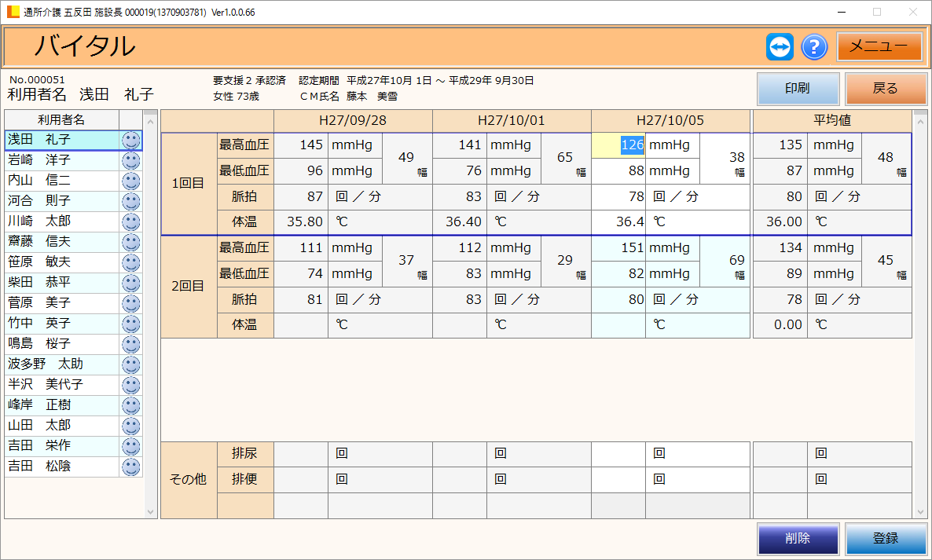The image size is (932, 560).
Task: Select user 波多野 太助 in list
Action: click(x=62, y=364)
